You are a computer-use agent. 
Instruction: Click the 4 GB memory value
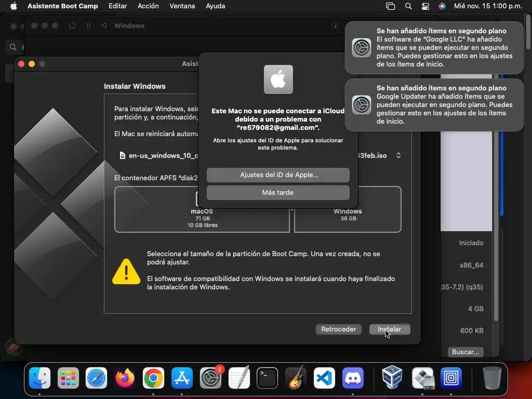point(476,309)
